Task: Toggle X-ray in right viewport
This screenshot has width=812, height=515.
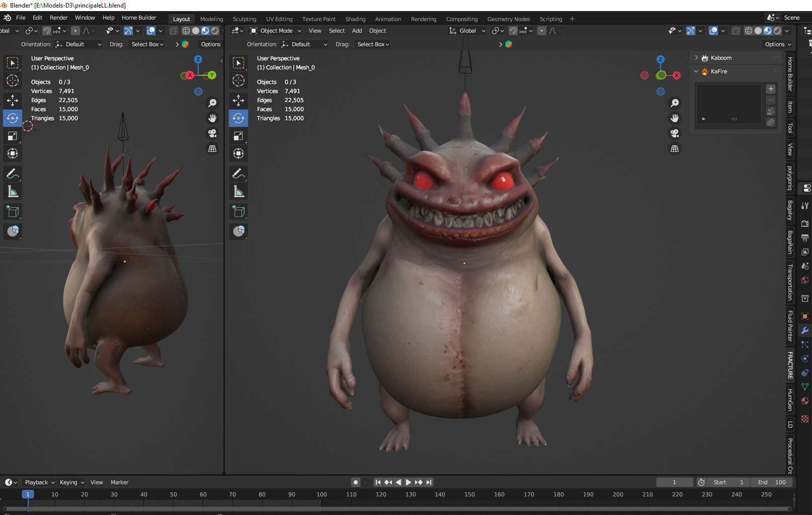Action: [736, 31]
